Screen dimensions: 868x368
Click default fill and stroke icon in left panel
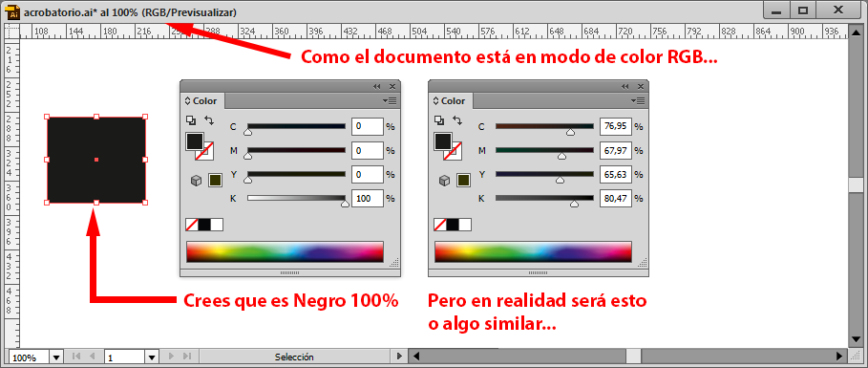(x=190, y=119)
